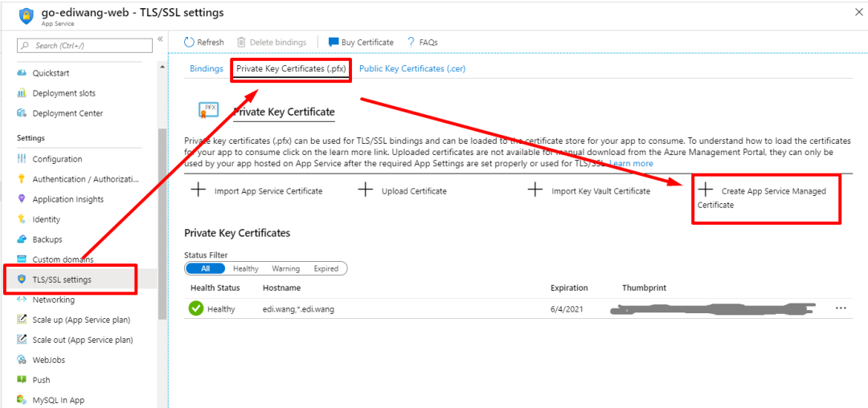Select the Expired status filter

point(326,269)
